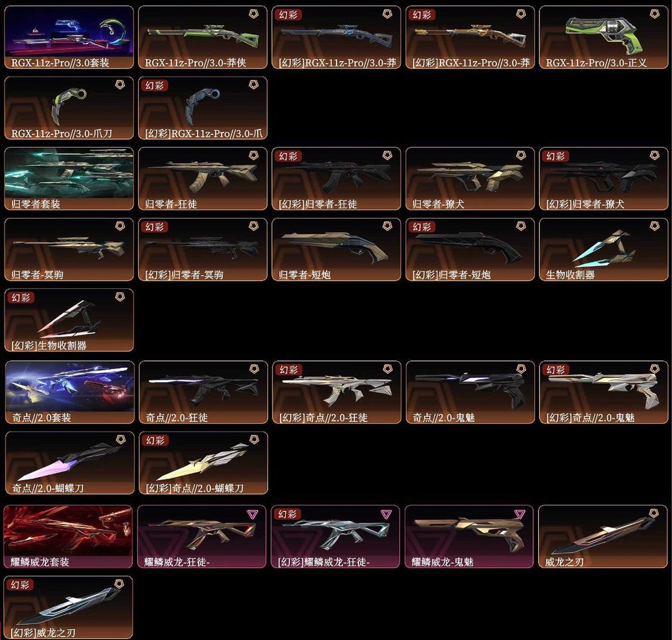The height and width of the screenshot is (640, 672).
Task: Choose the 归零者-冥驹 gold sniper skin
Action: point(69,250)
